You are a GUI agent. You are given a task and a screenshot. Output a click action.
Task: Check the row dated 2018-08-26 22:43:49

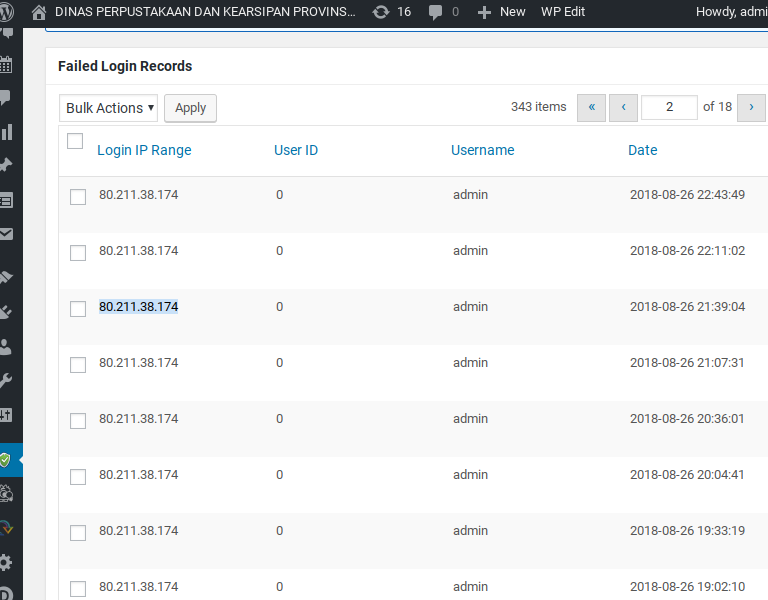tap(78, 197)
